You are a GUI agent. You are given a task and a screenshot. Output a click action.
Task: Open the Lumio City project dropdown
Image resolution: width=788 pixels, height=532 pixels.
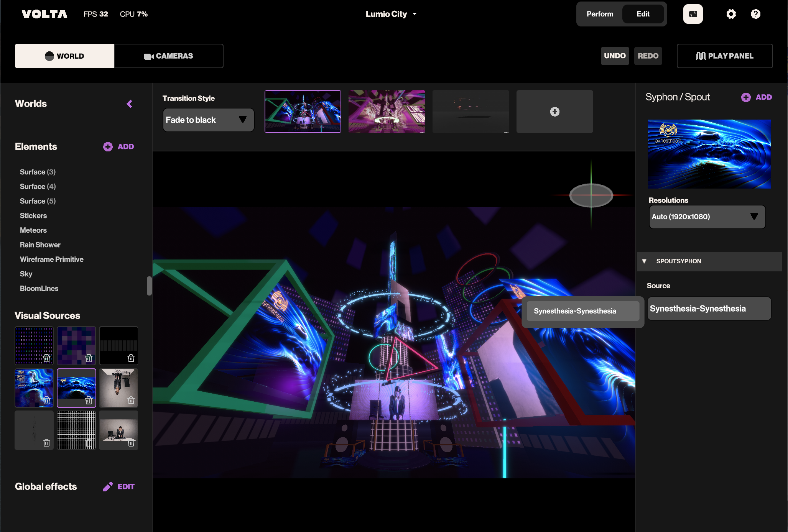pos(391,14)
